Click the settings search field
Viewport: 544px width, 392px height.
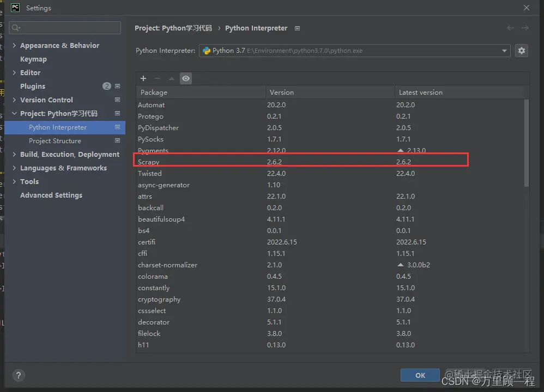(65, 28)
